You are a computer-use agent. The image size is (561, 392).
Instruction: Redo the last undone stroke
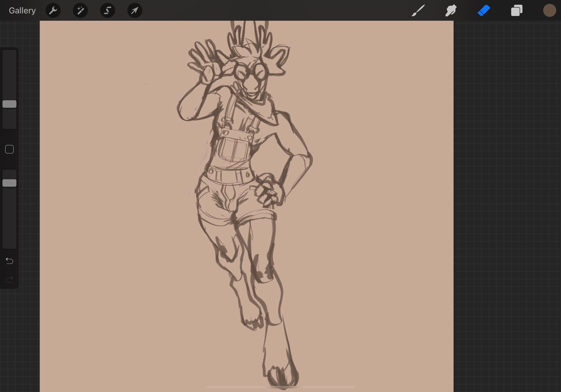click(x=10, y=279)
